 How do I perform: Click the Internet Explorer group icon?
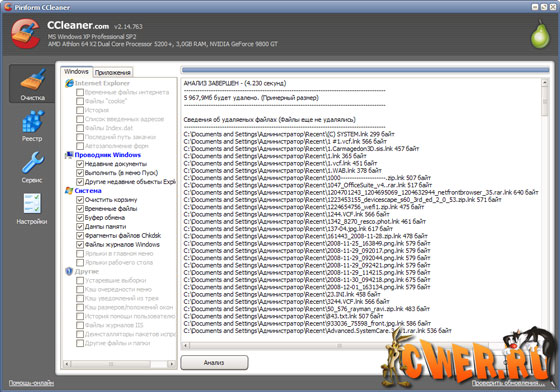coord(69,83)
